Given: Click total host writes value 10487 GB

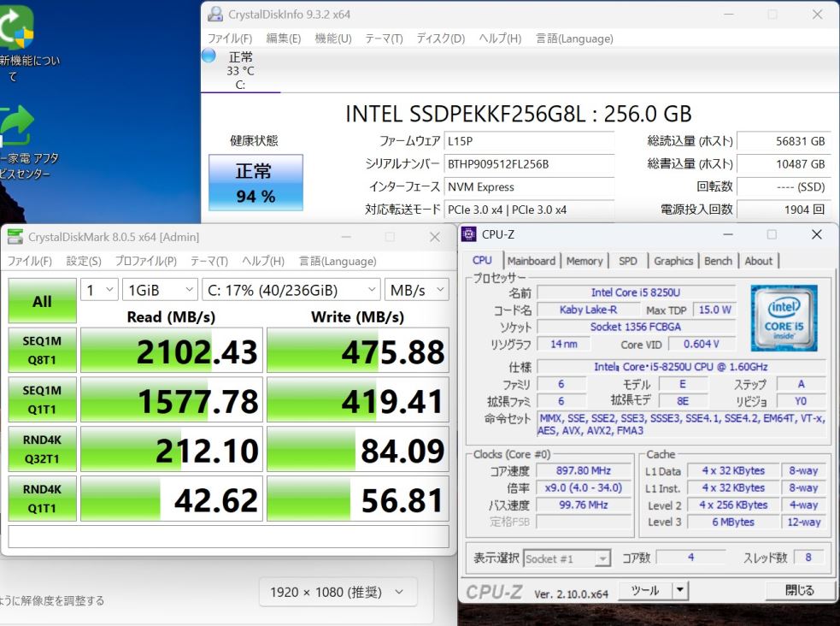Looking at the screenshot, I should (784, 164).
